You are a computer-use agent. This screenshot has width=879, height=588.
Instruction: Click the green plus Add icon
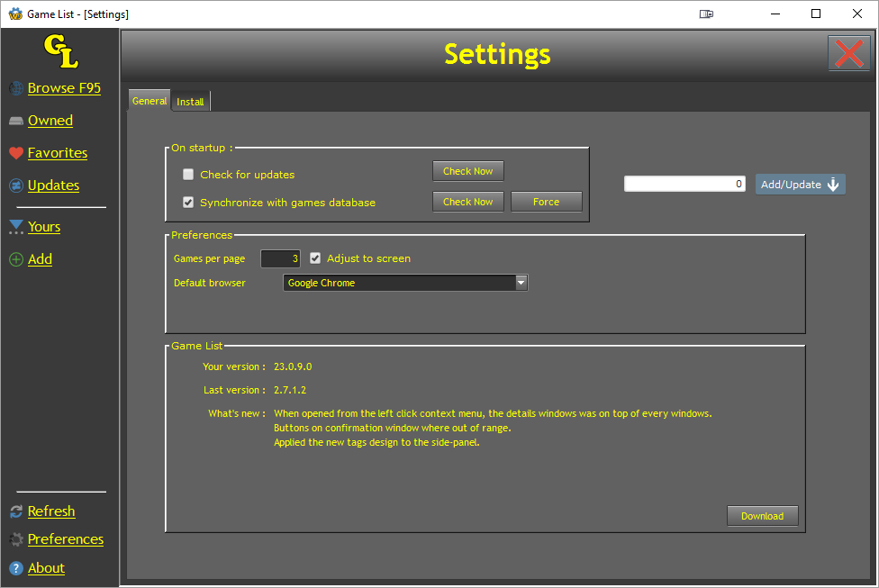[16, 259]
